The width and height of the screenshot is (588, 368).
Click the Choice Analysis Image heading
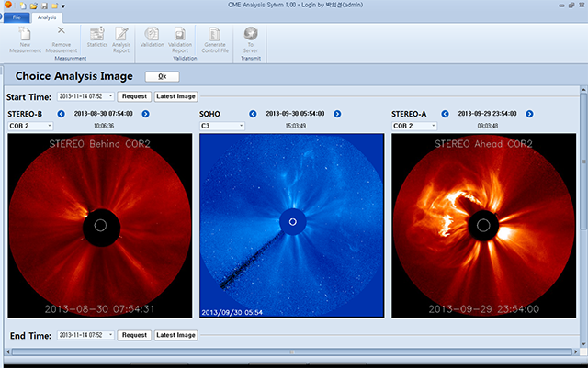pos(73,76)
